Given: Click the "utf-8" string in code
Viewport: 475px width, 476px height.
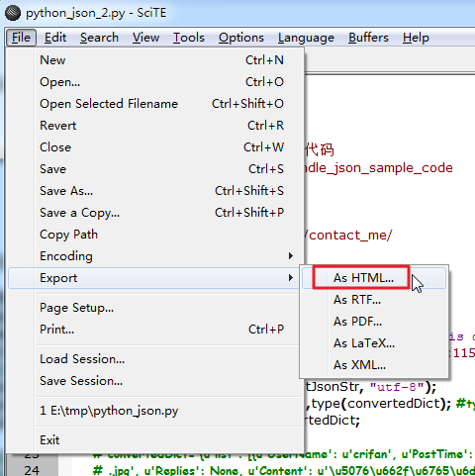Looking at the screenshot, I should point(397,387).
